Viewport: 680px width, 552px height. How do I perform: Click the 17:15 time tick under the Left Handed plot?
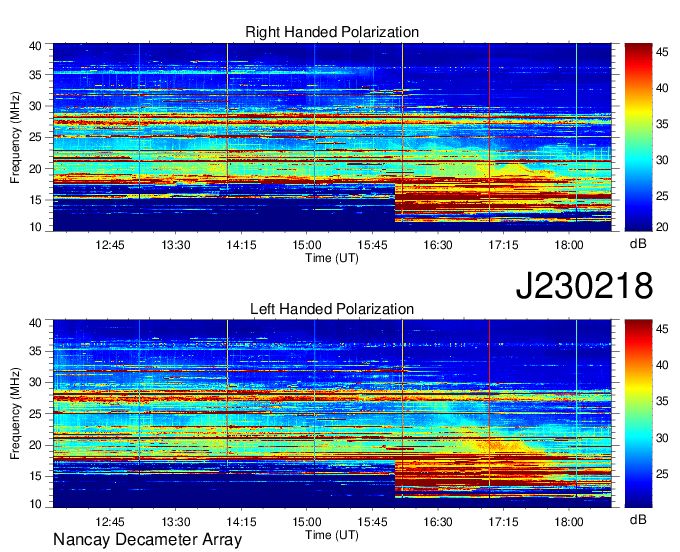pos(503,522)
